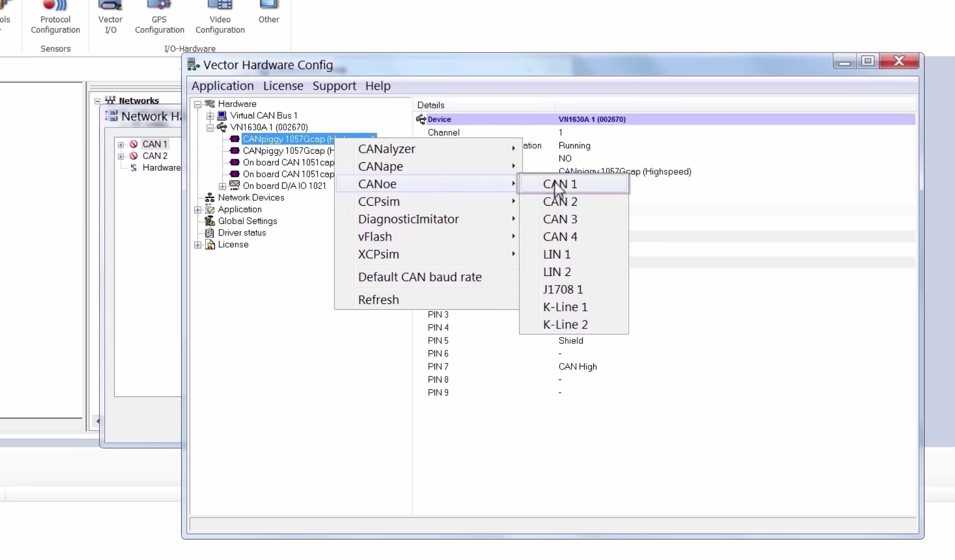
Task: Assign channel to CAN 1
Action: click(x=574, y=184)
